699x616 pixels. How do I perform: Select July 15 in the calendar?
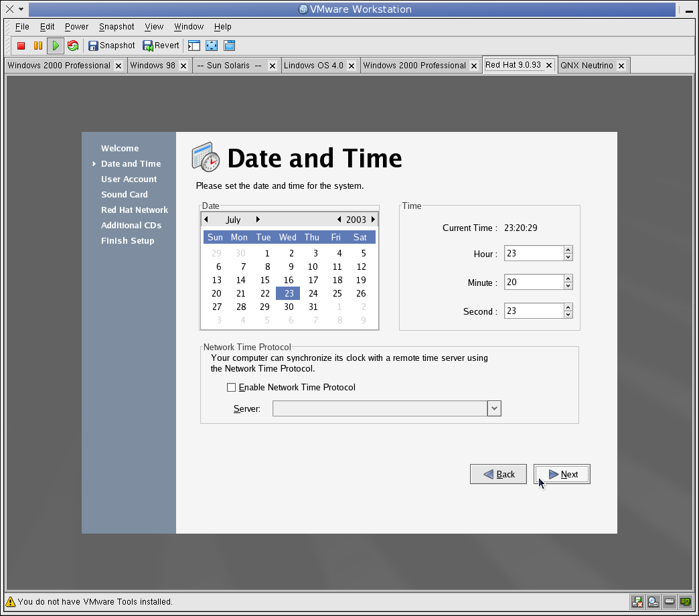(264, 280)
